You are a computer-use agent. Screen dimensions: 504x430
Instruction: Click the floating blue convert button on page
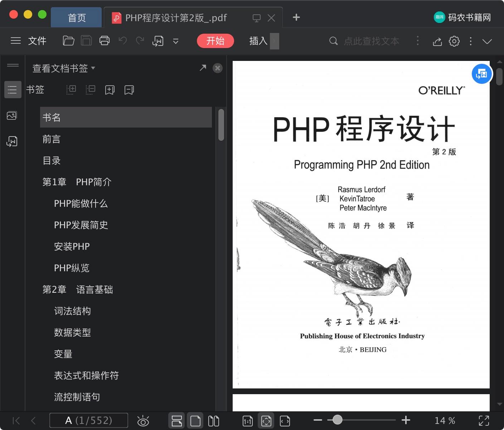coord(482,74)
